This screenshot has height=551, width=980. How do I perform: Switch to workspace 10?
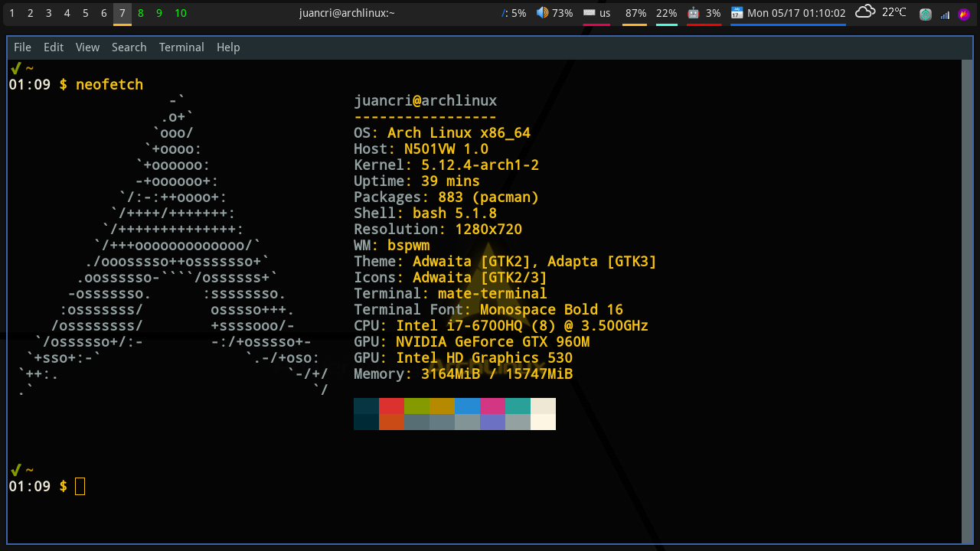pyautogui.click(x=181, y=13)
